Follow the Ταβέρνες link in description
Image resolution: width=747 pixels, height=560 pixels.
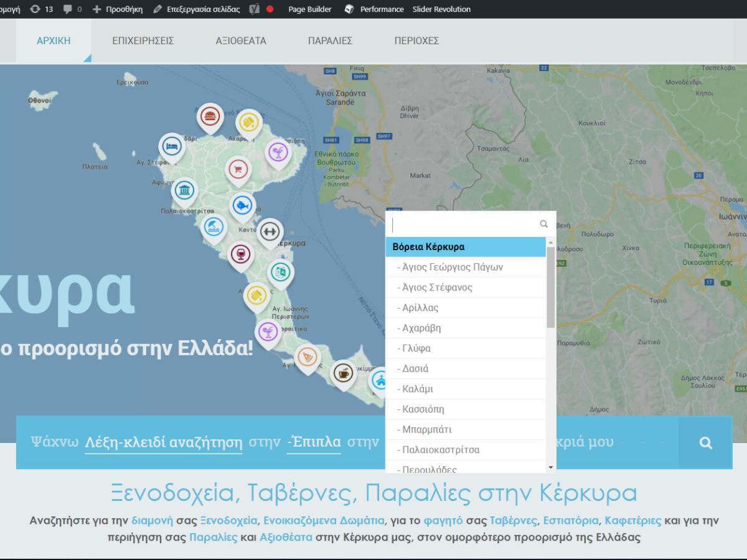(x=514, y=520)
